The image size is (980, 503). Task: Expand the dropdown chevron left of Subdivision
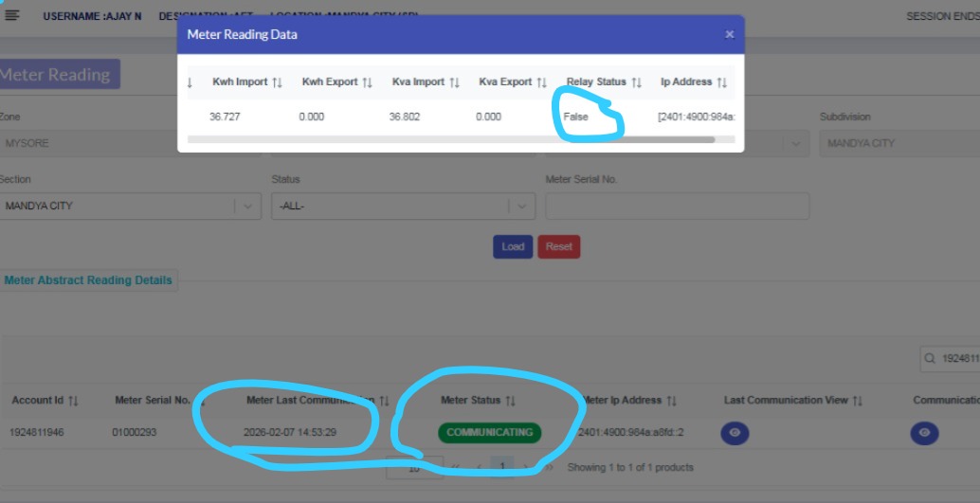tap(795, 143)
